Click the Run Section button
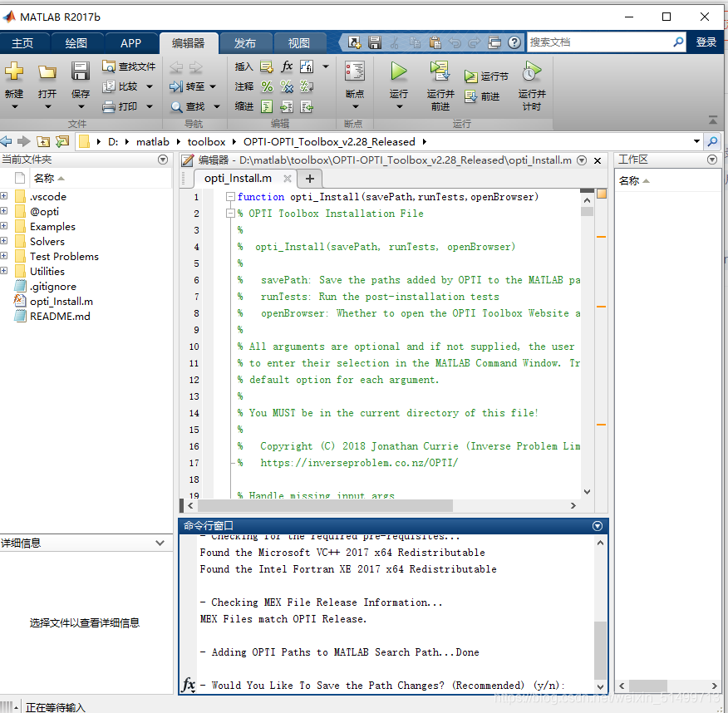This screenshot has height=713, width=728. (x=486, y=76)
